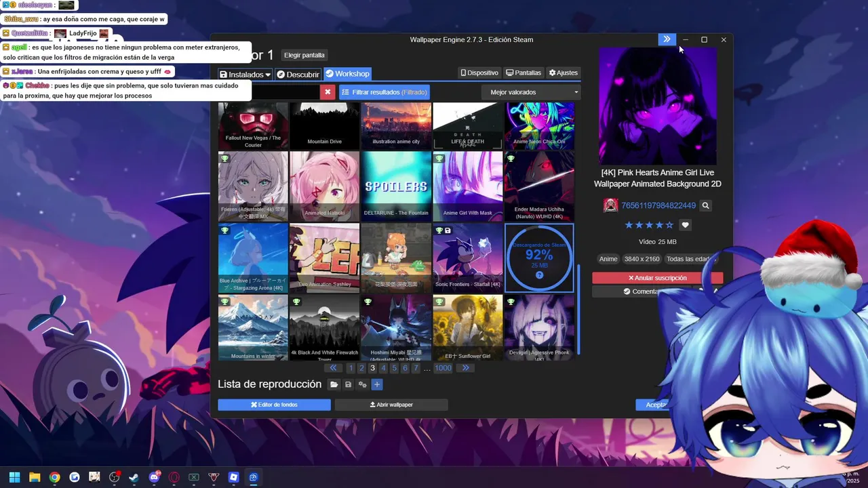This screenshot has width=868, height=488.
Task: Select Animated Natsuki wallpaper thumbnail
Action: pyautogui.click(x=324, y=186)
